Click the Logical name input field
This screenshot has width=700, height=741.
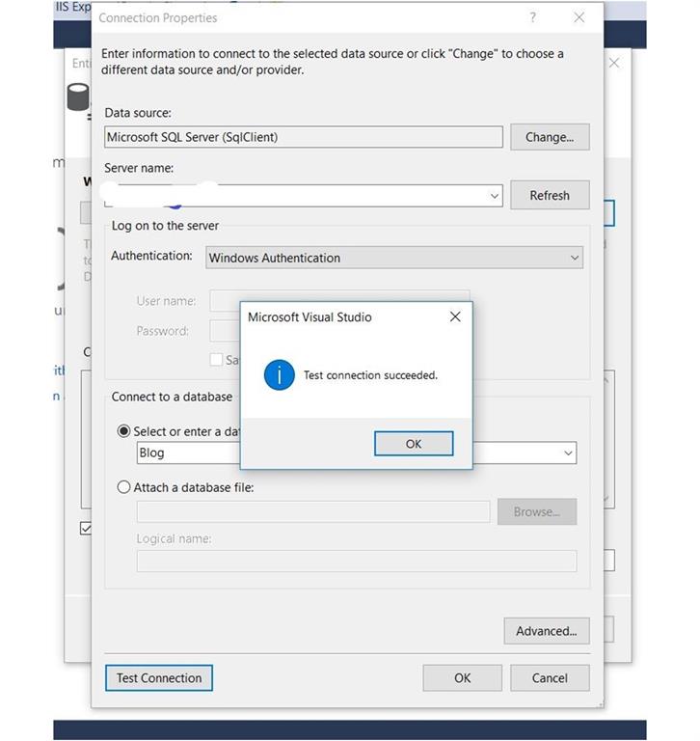(357, 561)
